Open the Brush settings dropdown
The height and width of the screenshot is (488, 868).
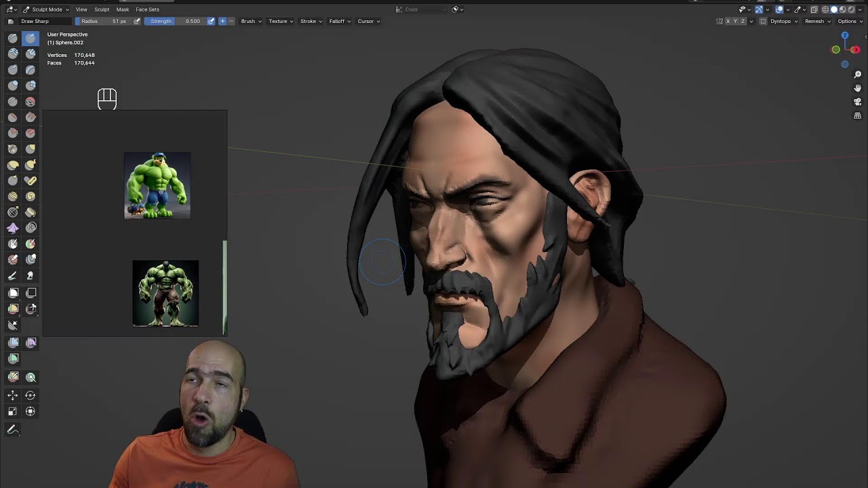pos(251,21)
